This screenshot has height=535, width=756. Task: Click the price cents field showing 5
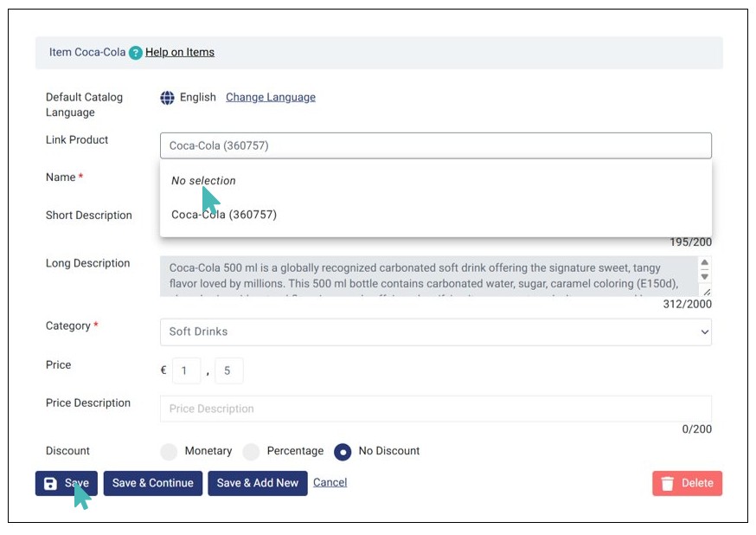coord(229,371)
